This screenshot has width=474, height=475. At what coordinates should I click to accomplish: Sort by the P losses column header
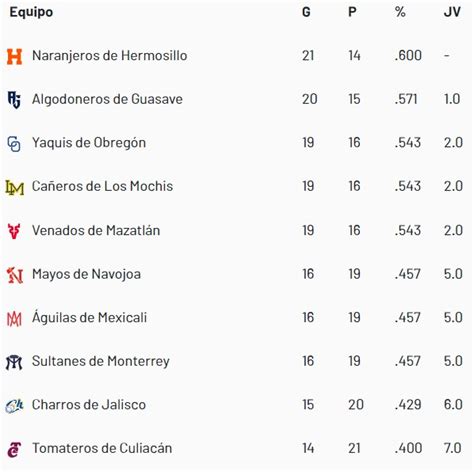click(x=352, y=12)
